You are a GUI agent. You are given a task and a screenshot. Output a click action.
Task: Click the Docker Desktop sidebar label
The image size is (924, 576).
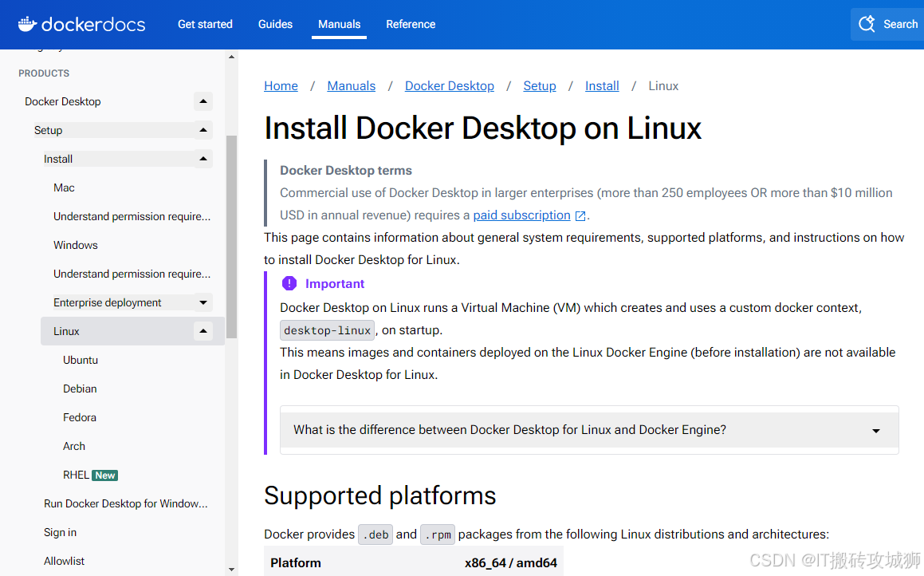[62, 101]
